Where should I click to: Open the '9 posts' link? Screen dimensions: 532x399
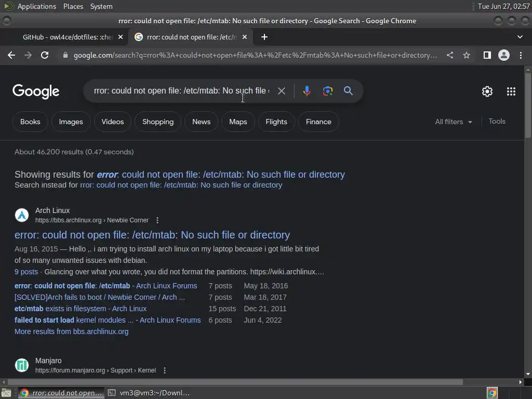26,272
